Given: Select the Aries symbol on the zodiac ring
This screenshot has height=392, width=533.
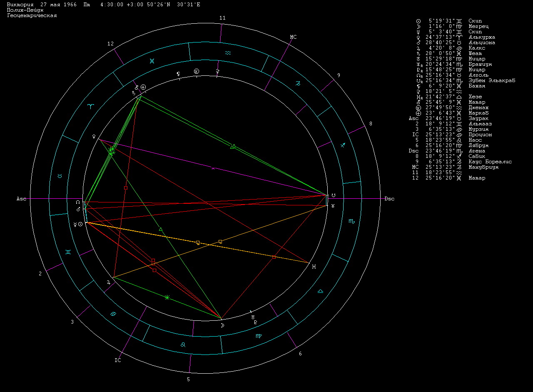Looking at the screenshot, I should tap(90, 106).
